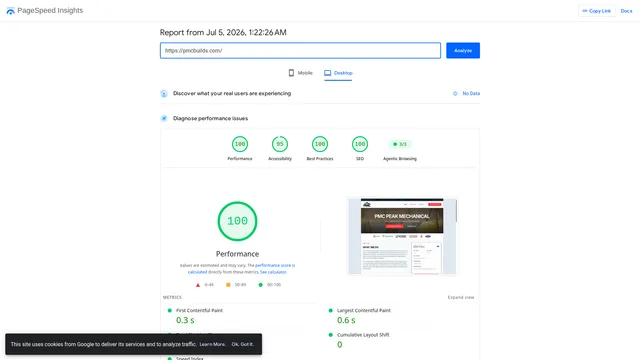
Task: Click Discover what your real users text
Action: click(x=232, y=93)
